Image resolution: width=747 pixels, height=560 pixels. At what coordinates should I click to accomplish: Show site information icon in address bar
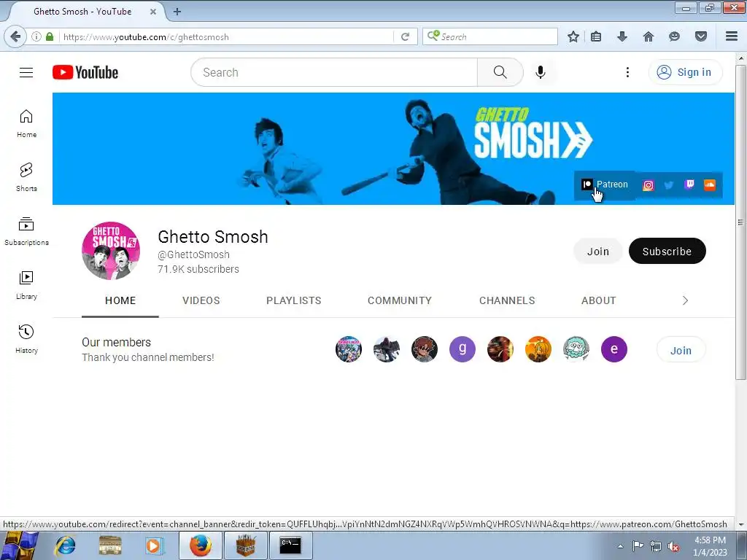coord(36,36)
